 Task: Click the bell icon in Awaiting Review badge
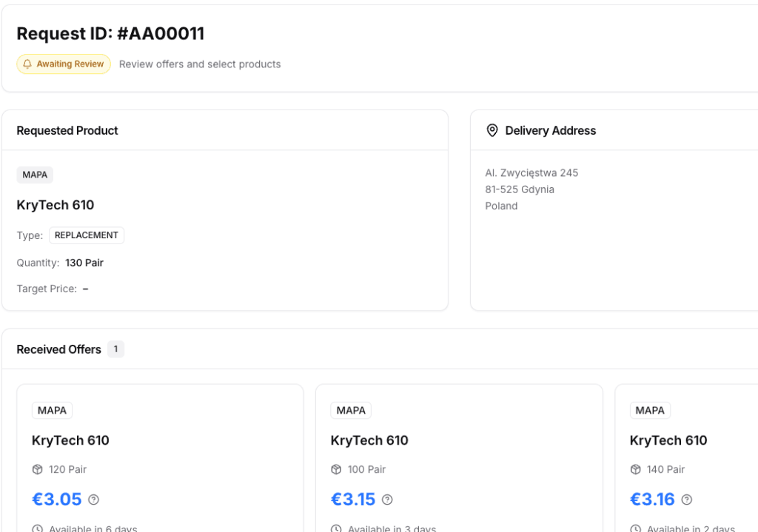pyautogui.click(x=28, y=64)
